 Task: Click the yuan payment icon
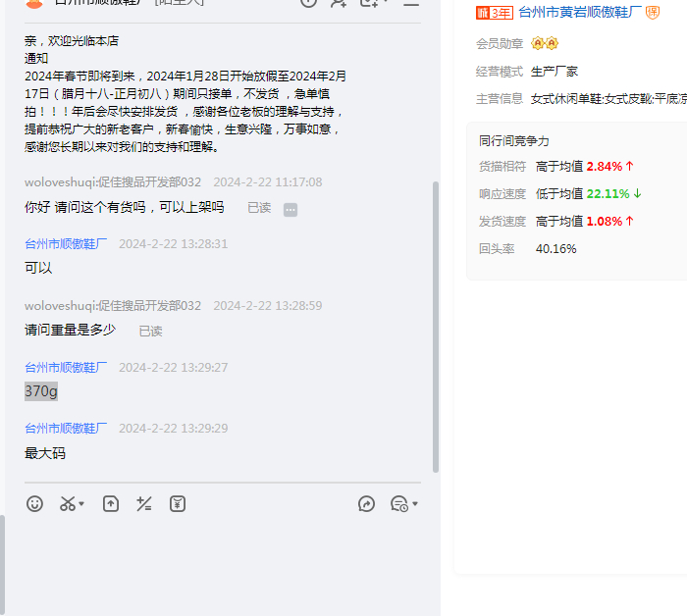click(x=177, y=504)
